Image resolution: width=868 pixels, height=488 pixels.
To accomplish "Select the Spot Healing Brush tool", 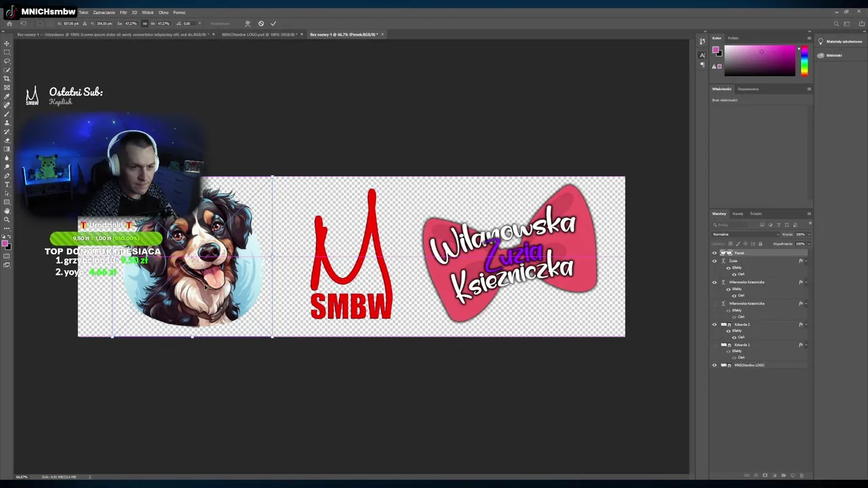I will pos(7,104).
